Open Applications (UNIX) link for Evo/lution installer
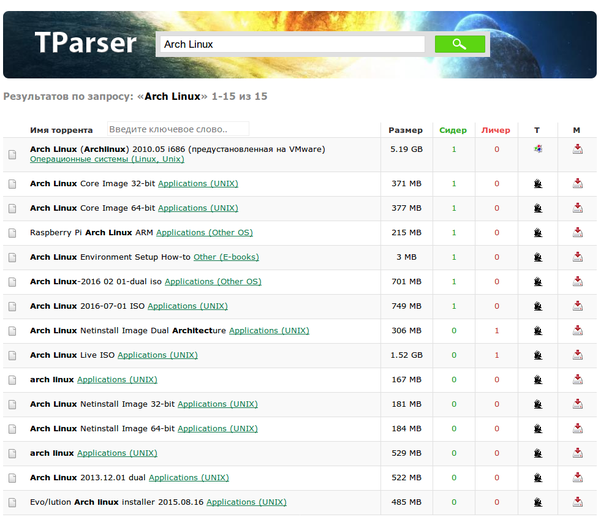This screenshot has width=609, height=525. [x=247, y=502]
